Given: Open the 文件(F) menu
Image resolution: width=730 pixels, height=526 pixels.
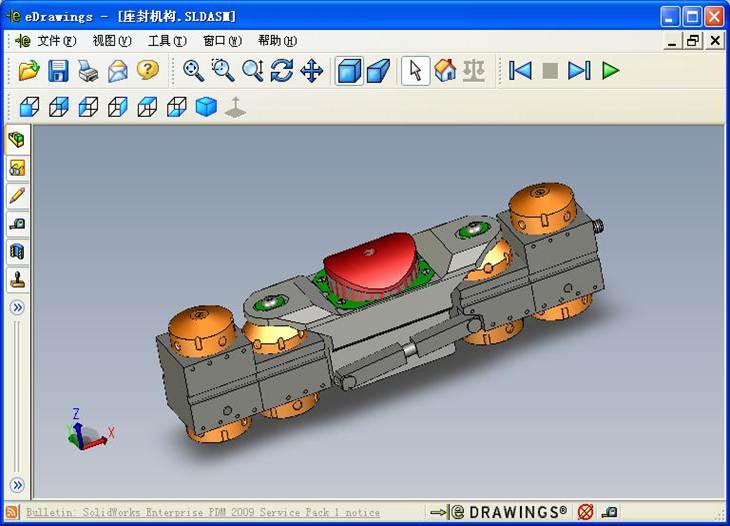Looking at the screenshot, I should [57, 41].
